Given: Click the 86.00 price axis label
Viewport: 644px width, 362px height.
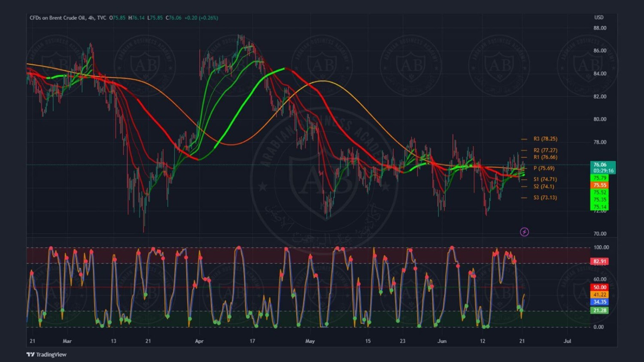Looking at the screenshot, I should click(600, 51).
